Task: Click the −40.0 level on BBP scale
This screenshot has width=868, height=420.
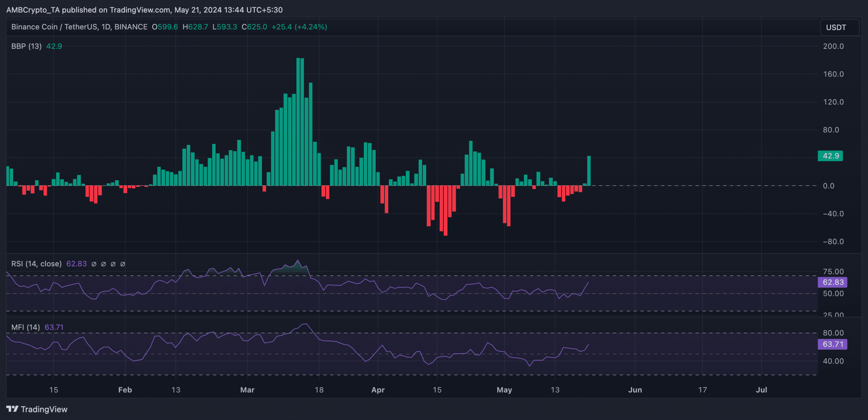Action: click(833, 214)
